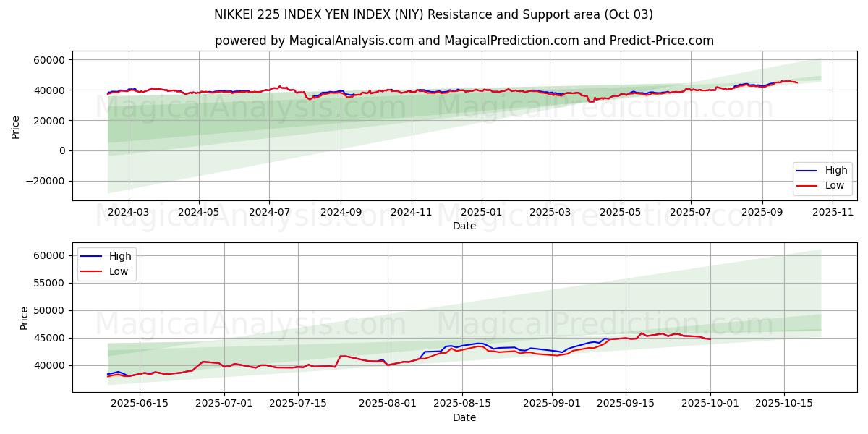Click the 2024-09 date tick on top chart

pos(340,211)
